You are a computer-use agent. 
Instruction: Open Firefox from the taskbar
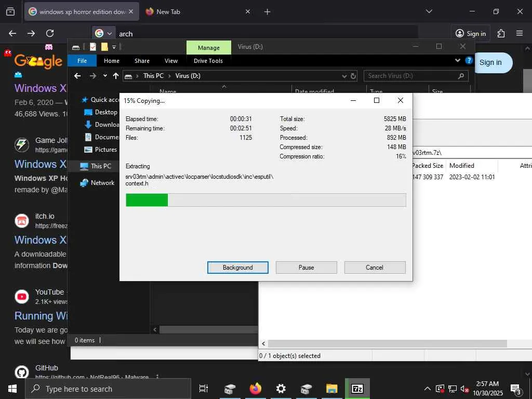click(256, 389)
